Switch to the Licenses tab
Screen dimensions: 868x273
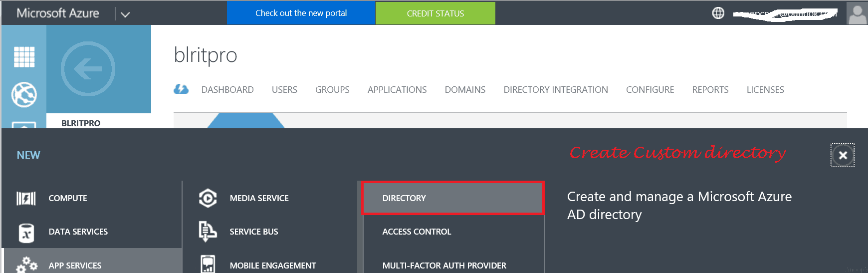pyautogui.click(x=765, y=90)
